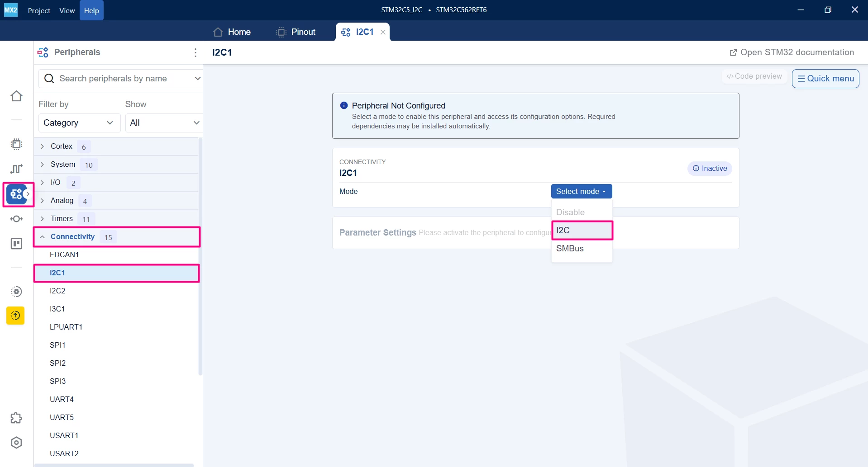Open the Help menu
The height and width of the screenshot is (467, 868).
91,10
